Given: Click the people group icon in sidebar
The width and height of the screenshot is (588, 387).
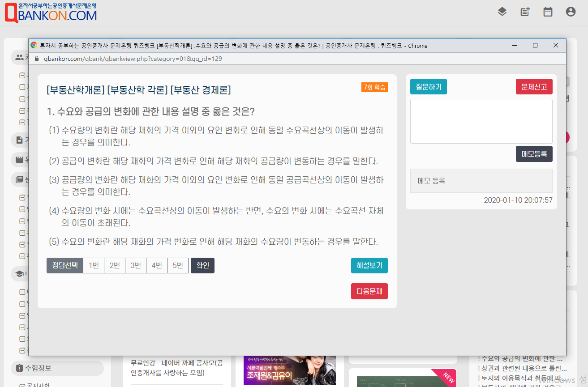Looking at the screenshot, I should click(19, 57).
